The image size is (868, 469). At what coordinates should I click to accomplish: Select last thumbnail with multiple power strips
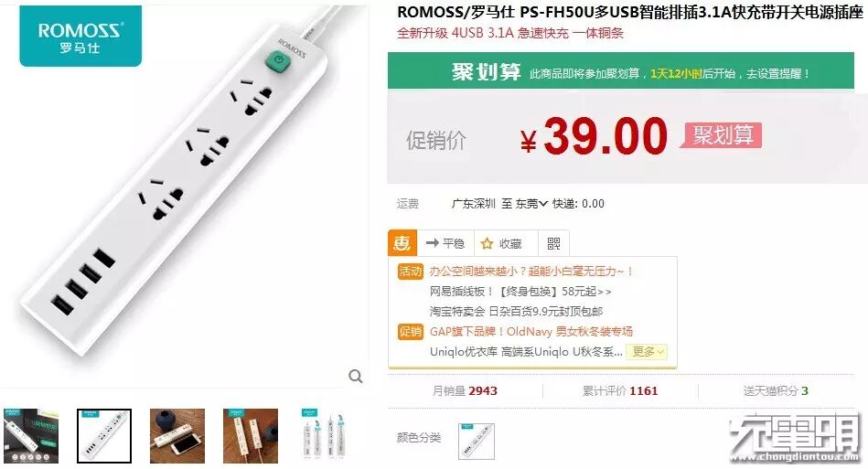point(325,434)
